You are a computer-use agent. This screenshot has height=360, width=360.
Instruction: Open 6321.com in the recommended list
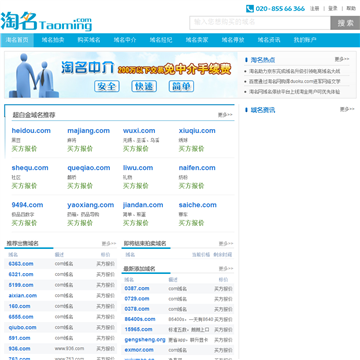tap(21, 274)
